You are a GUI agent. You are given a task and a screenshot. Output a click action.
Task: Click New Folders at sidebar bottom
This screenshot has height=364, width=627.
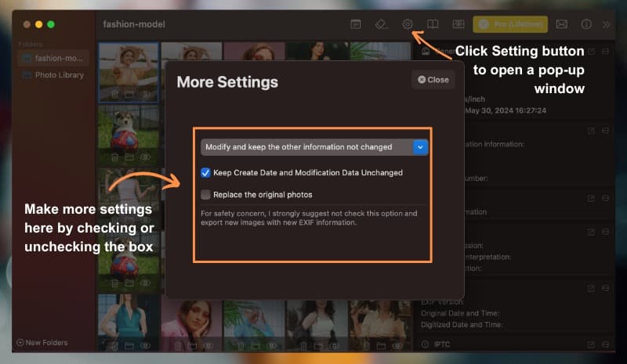click(x=42, y=342)
